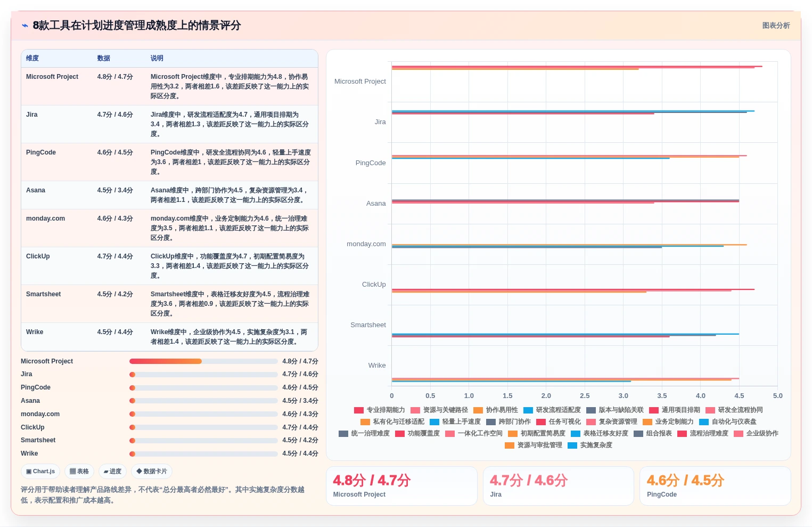Hide the 研发全流程协同 legend series
812x527 pixels.
(734, 410)
